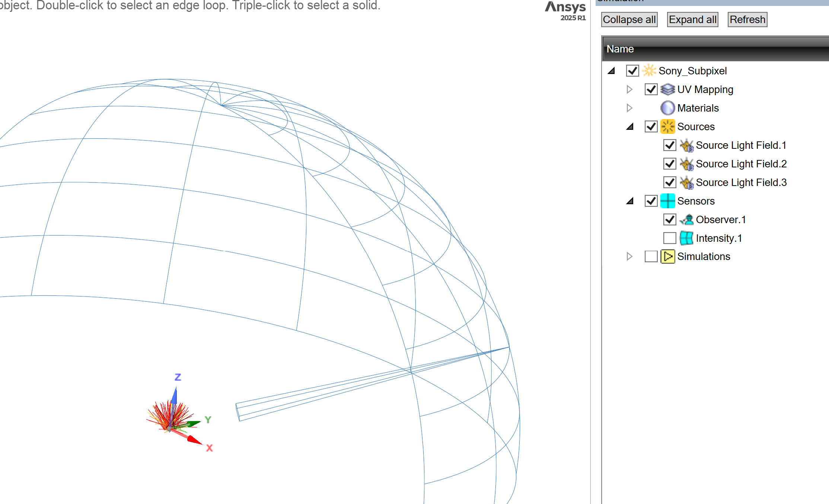
Task: Click the Source Light Field.3 icon
Action: (x=686, y=183)
